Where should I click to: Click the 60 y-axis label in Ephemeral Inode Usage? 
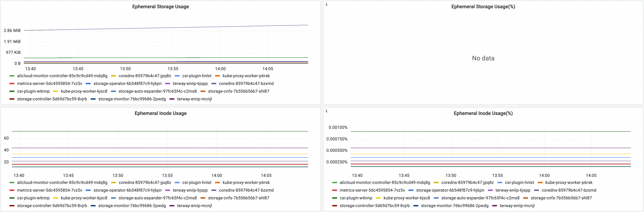pyautogui.click(x=6, y=138)
